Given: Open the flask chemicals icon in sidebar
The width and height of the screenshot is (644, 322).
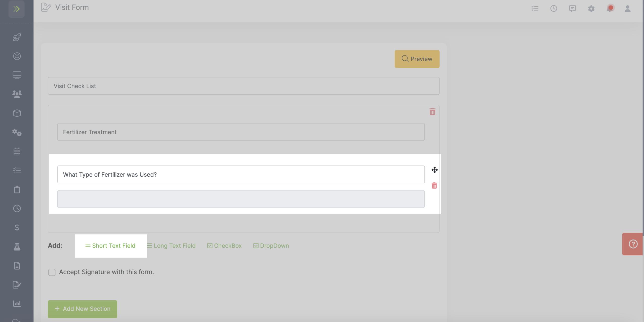Looking at the screenshot, I should click(17, 247).
